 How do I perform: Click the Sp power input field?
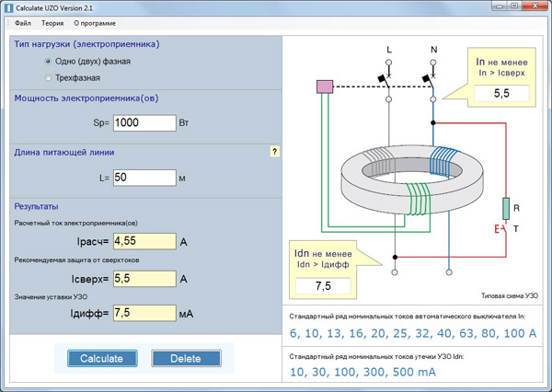tap(144, 123)
